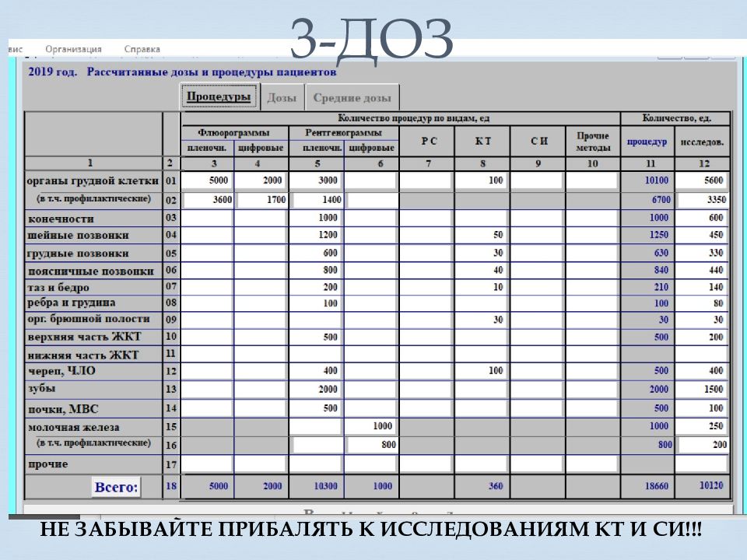This screenshot has height=560, width=747.
Task: Switch to the Процедуры tab
Action: pos(219,97)
